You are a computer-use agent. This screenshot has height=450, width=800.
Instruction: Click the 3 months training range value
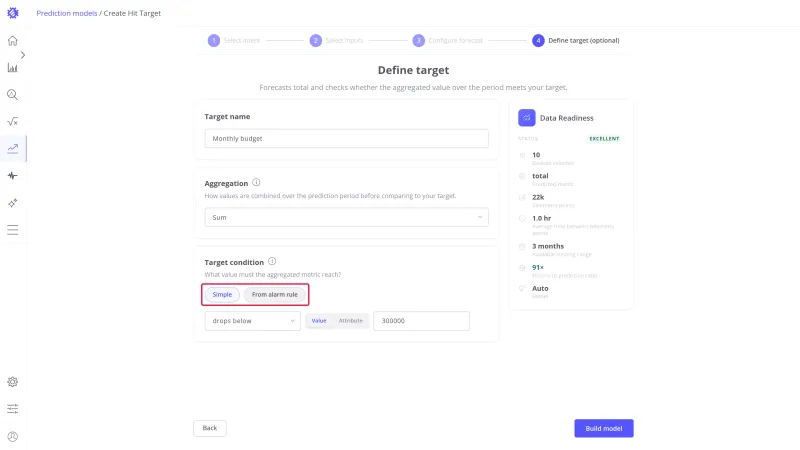tap(547, 246)
